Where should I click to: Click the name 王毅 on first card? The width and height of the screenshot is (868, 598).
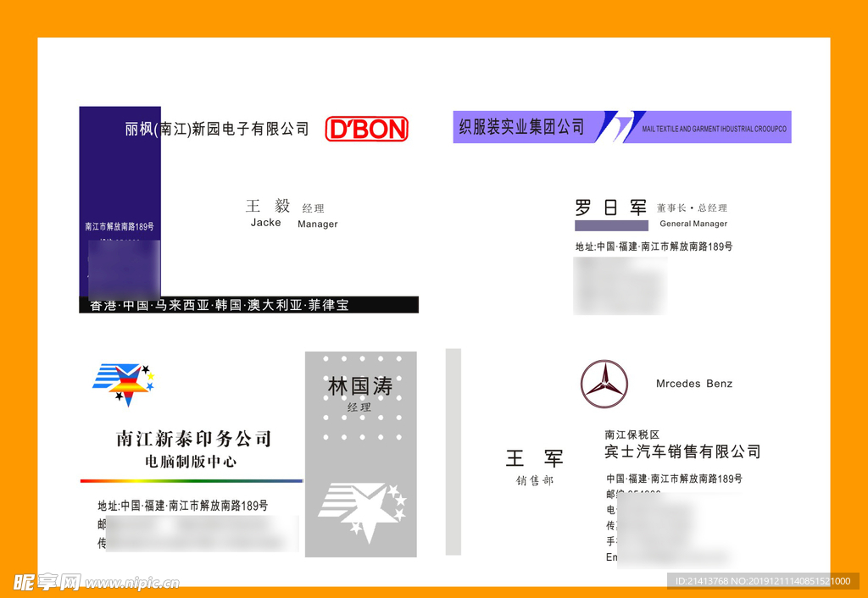point(268,206)
